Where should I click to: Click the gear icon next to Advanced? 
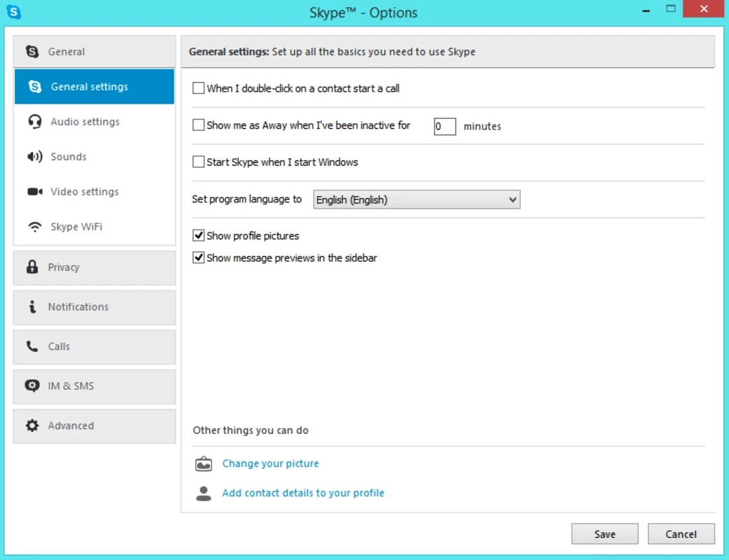32,426
